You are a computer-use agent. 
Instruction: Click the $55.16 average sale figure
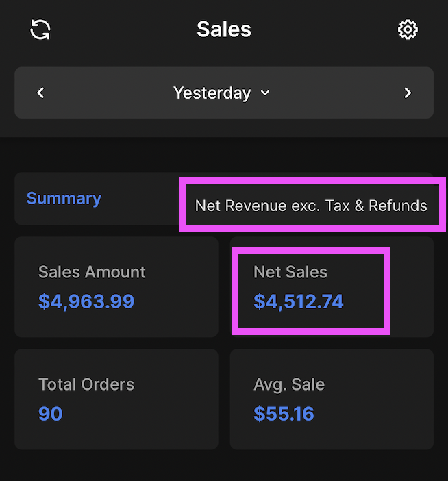[284, 413]
